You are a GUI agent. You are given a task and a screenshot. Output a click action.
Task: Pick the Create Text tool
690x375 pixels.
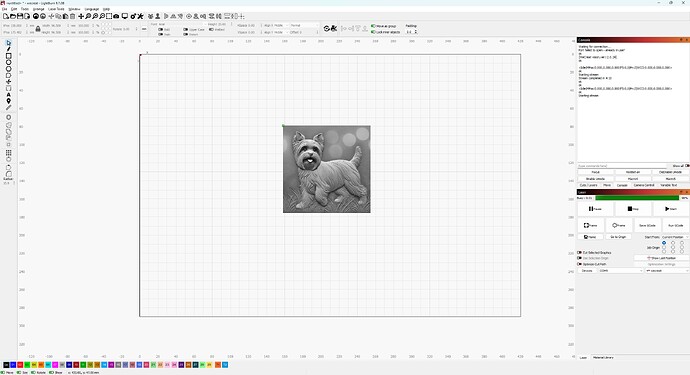pyautogui.click(x=8, y=95)
